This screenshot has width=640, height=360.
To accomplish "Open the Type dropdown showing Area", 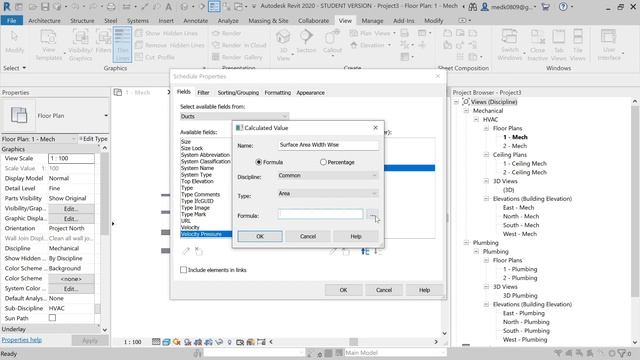I will 328,193.
